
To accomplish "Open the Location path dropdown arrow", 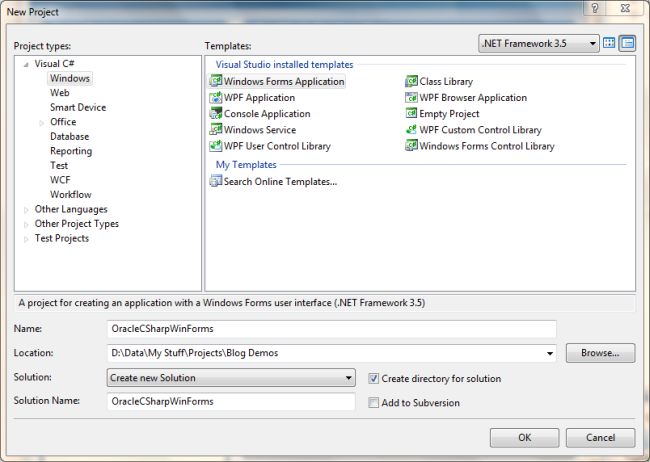I will click(x=550, y=353).
